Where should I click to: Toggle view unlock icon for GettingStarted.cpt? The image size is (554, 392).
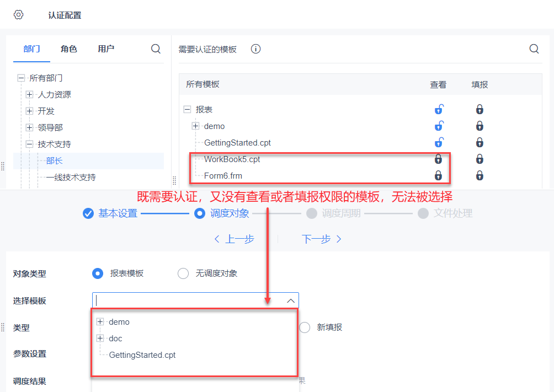pos(439,143)
